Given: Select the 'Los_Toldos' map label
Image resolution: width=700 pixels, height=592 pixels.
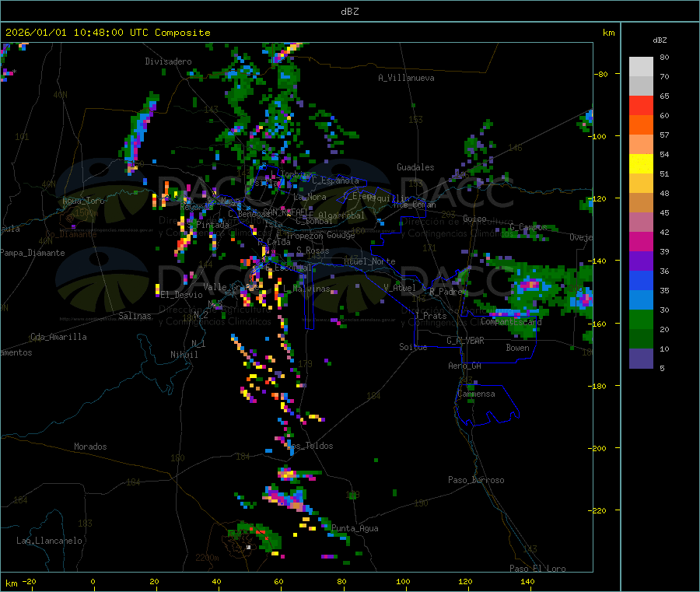Looking at the screenshot, I should [x=310, y=446].
